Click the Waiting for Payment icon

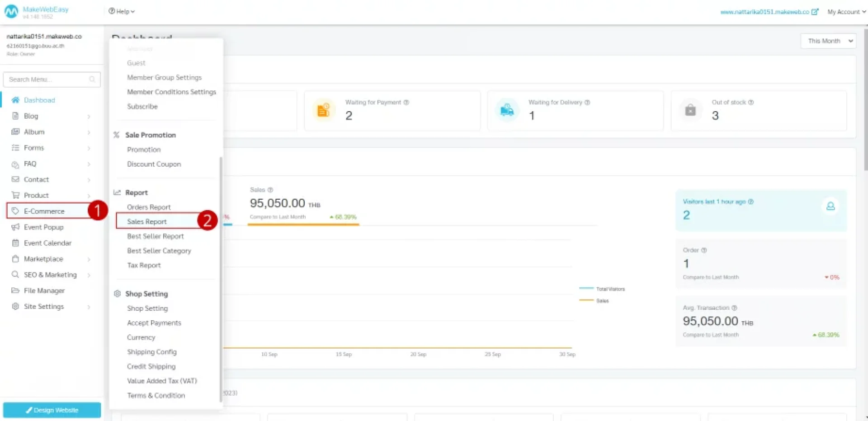323,110
